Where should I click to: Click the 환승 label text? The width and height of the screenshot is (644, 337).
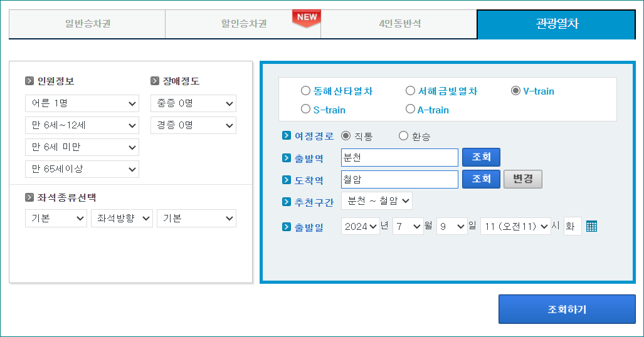coord(421,137)
